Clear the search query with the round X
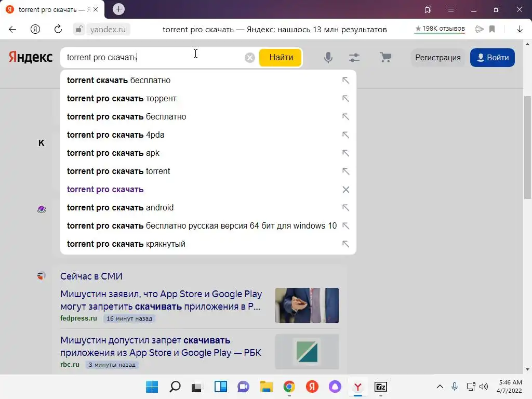The height and width of the screenshot is (399, 532). pos(250,58)
